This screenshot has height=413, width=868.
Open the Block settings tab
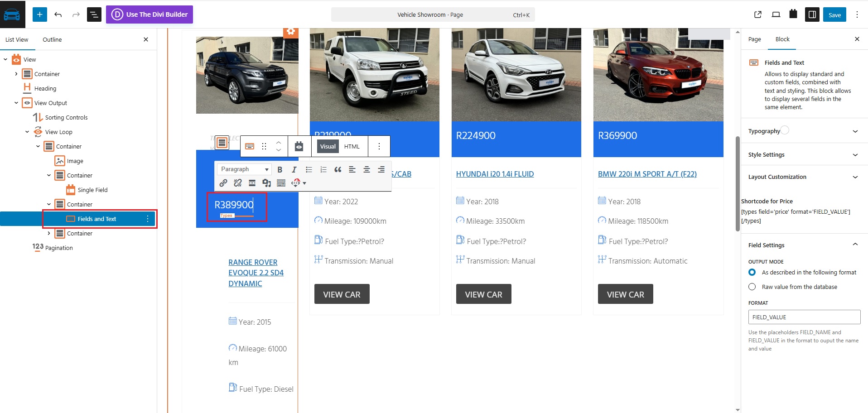coord(782,39)
